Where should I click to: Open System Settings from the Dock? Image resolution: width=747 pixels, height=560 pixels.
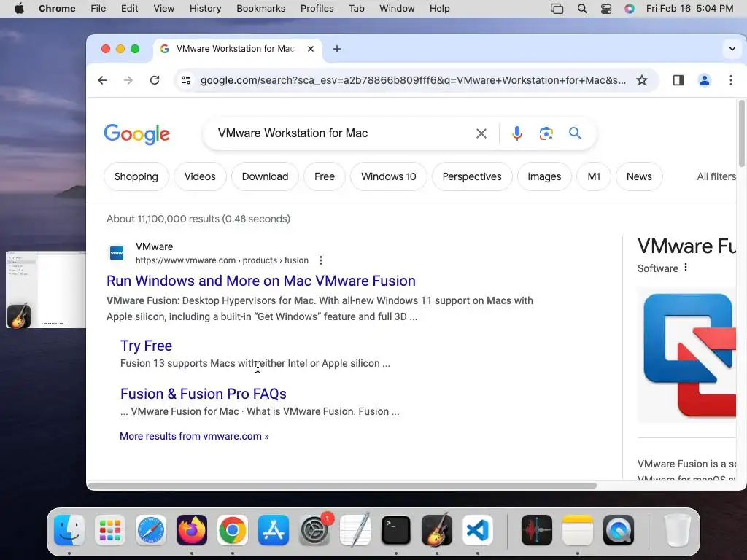[314, 530]
